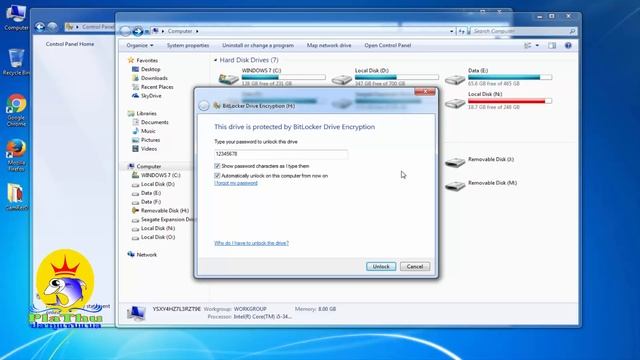The width and height of the screenshot is (640, 360).
Task: Toggle Automatically unlock on this computer checkbox
Action: pos(217,176)
